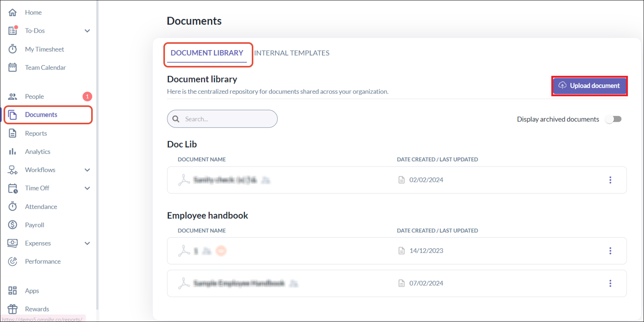Click the Apps grid icon
The image size is (644, 322).
[x=13, y=290]
